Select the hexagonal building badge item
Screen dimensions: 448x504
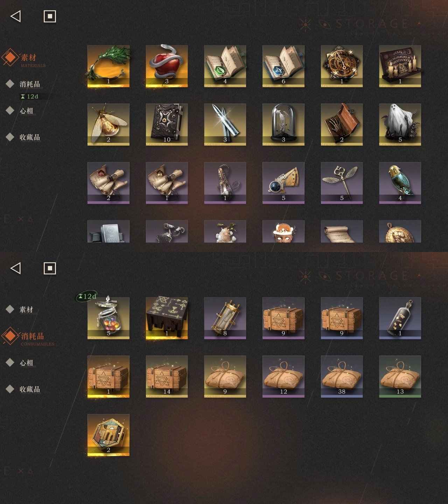pyautogui.click(x=108, y=435)
